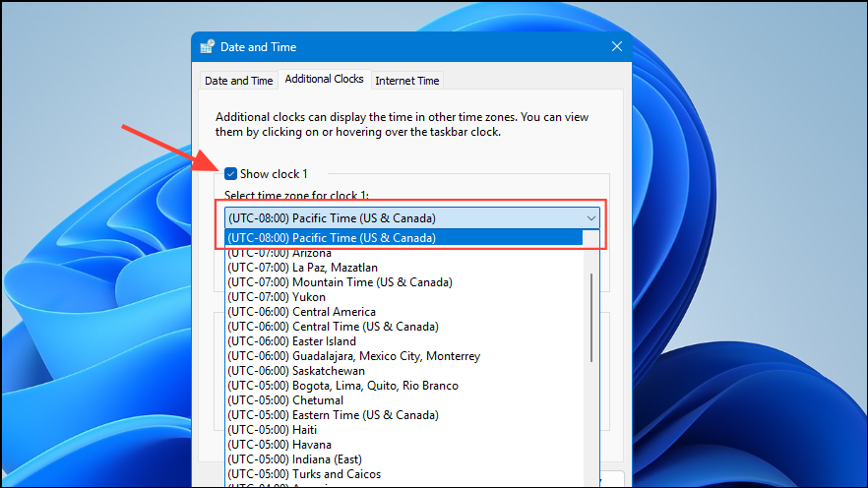Pick (UTC-05:00) Havana
Image resolution: width=868 pixels, height=488 pixels.
(404, 445)
